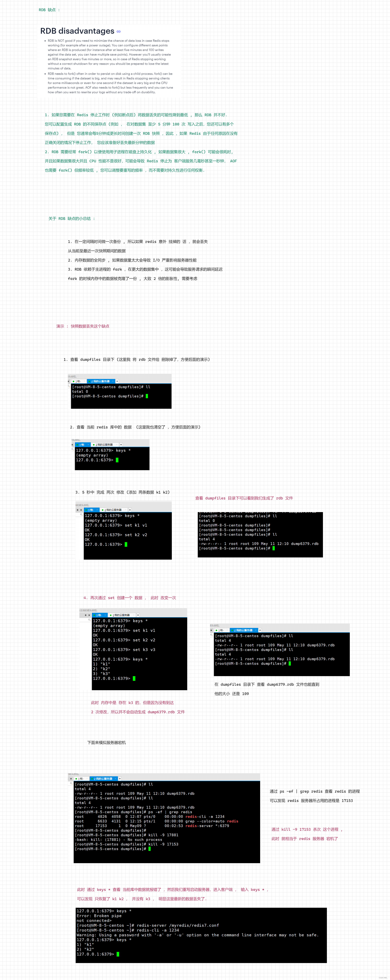Select active '1 牧-' tab in step 2 terminal
Image resolution: width=390 pixels, height=980 pixels.
point(83,445)
